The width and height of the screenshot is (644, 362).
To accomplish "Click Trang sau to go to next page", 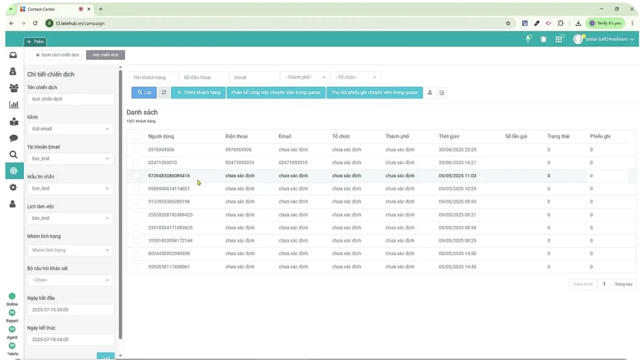I will pyautogui.click(x=623, y=284).
